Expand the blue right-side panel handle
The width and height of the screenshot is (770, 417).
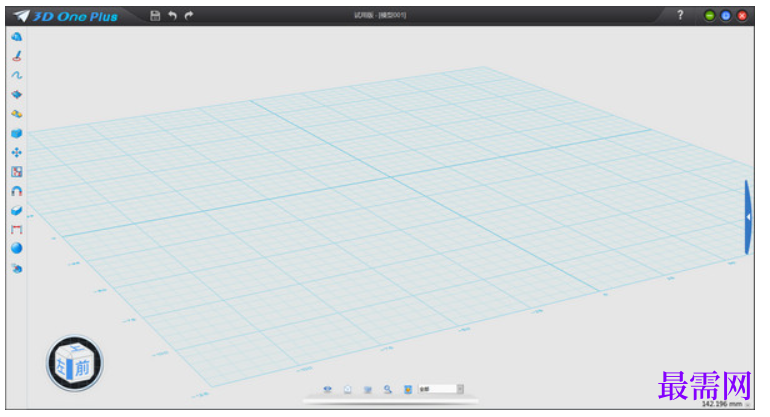748,217
